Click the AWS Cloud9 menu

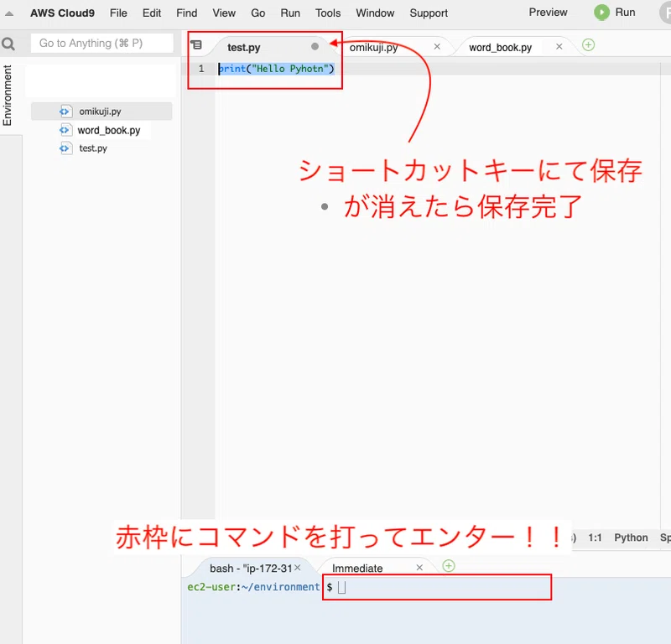click(x=62, y=13)
